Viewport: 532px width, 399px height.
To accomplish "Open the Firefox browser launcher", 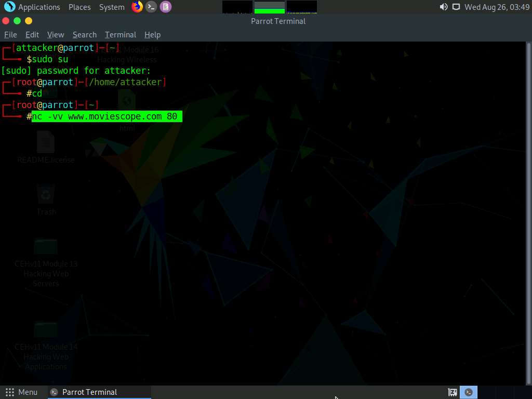I will click(x=137, y=7).
